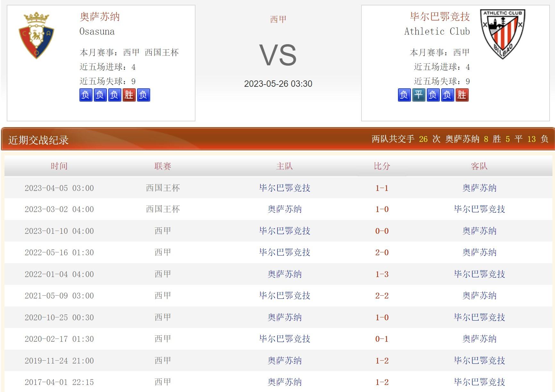The height and width of the screenshot is (392, 555).
Task: Click Osasuna's red 胜 result badge
Action: (129, 95)
